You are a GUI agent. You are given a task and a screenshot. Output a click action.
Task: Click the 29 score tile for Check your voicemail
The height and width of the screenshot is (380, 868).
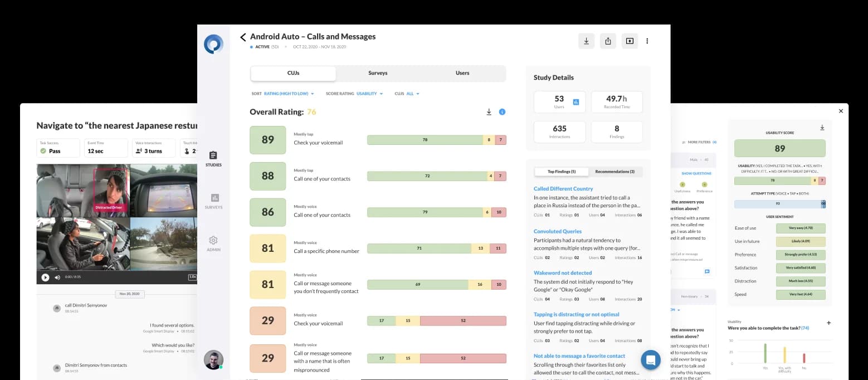click(268, 320)
